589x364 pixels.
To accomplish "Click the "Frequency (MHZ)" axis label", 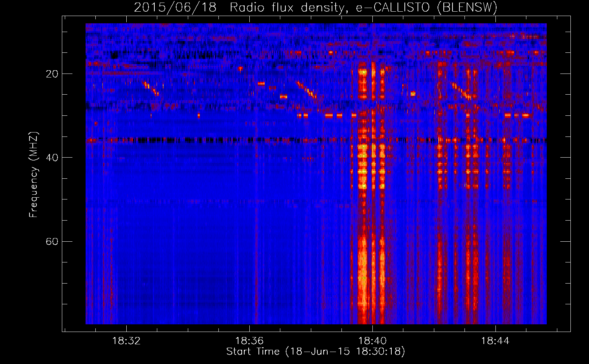I will 33,175.
